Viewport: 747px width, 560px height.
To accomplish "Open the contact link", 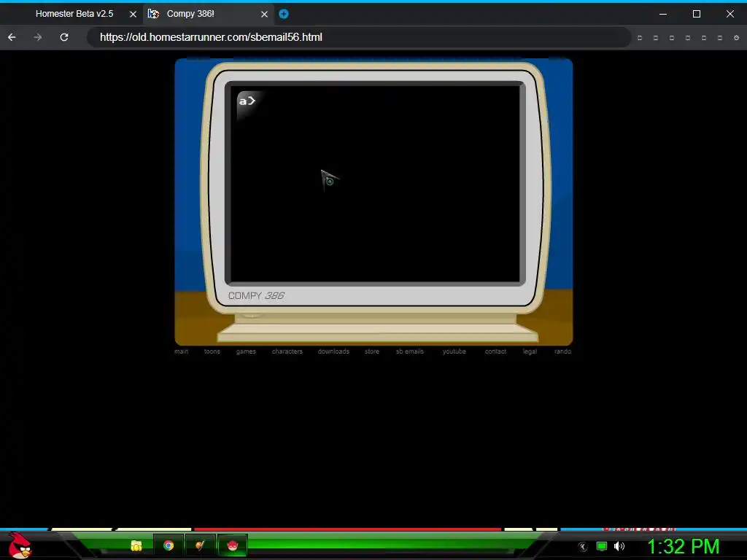I will pyautogui.click(x=495, y=351).
